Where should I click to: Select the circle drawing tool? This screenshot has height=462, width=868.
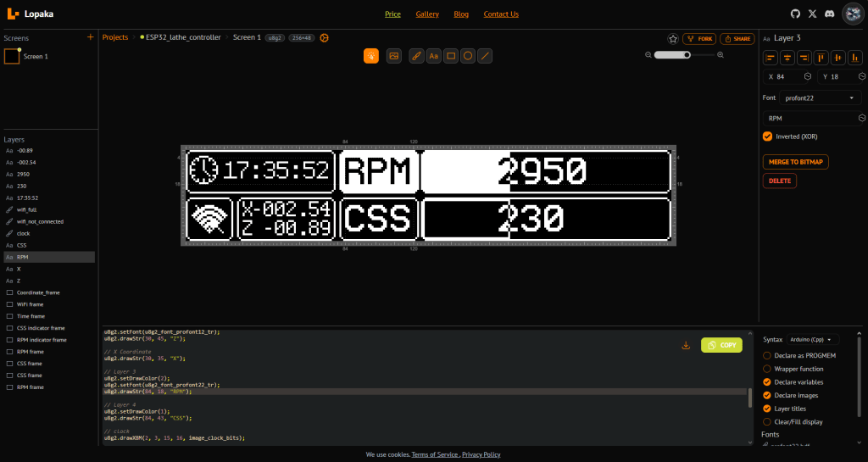pyautogui.click(x=468, y=56)
